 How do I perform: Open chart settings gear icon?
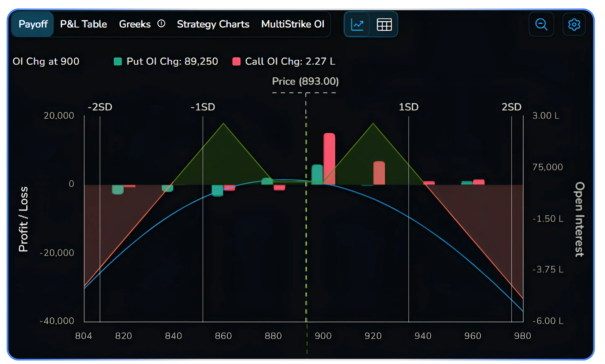click(574, 24)
